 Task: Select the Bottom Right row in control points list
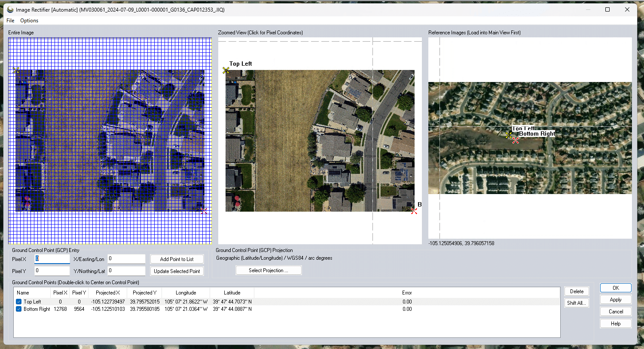tap(37, 309)
